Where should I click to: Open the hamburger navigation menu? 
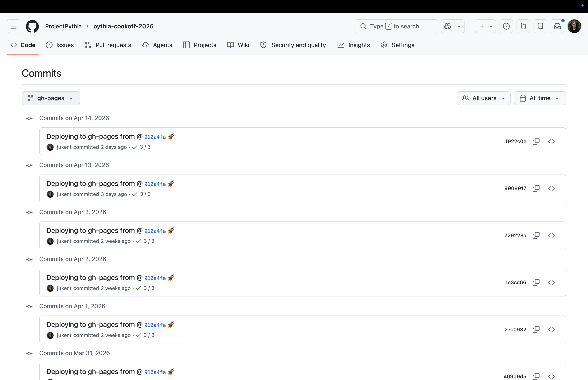[x=14, y=26]
